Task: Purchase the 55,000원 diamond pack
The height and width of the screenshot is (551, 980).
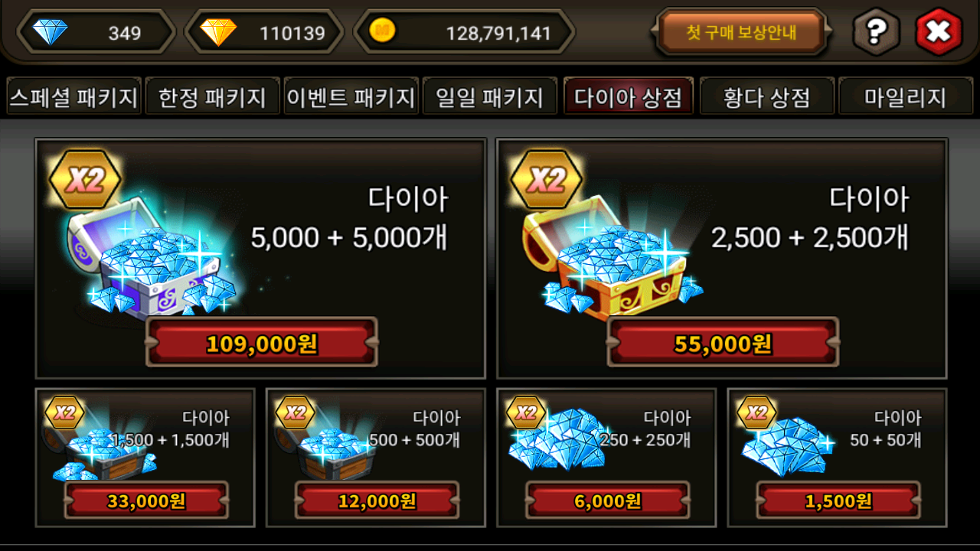Action: 723,343
